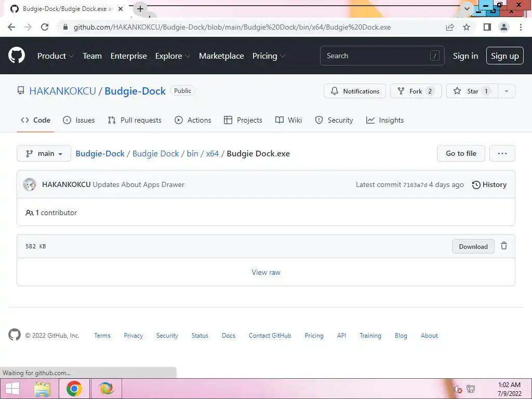This screenshot has height=399, width=532.
Task: Open the Blog footer link
Action: tap(401, 335)
